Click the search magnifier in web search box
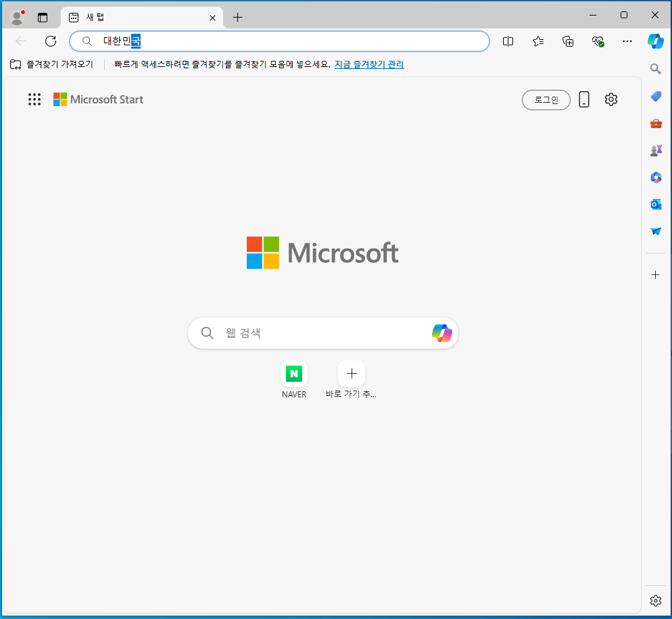The height and width of the screenshot is (619, 672). (208, 333)
